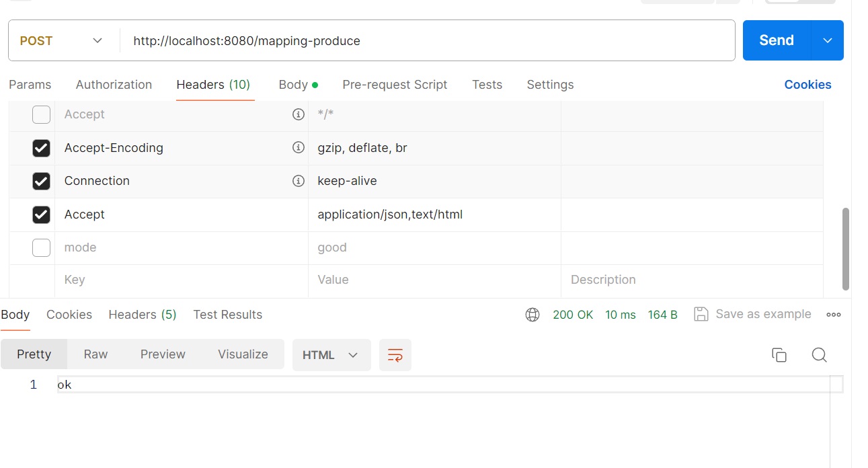Click the info icon beside Accept-Encoding
The width and height of the screenshot is (868, 468).
[x=299, y=147]
